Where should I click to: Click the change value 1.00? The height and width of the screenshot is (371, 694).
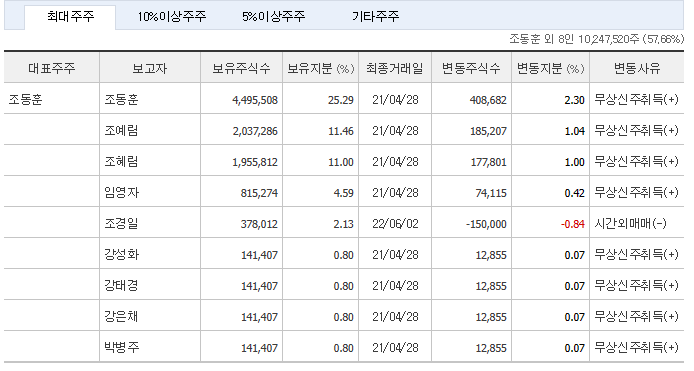tap(574, 162)
